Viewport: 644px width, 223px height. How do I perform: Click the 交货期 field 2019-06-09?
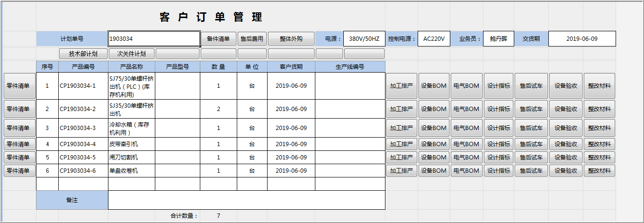pyautogui.click(x=582, y=39)
